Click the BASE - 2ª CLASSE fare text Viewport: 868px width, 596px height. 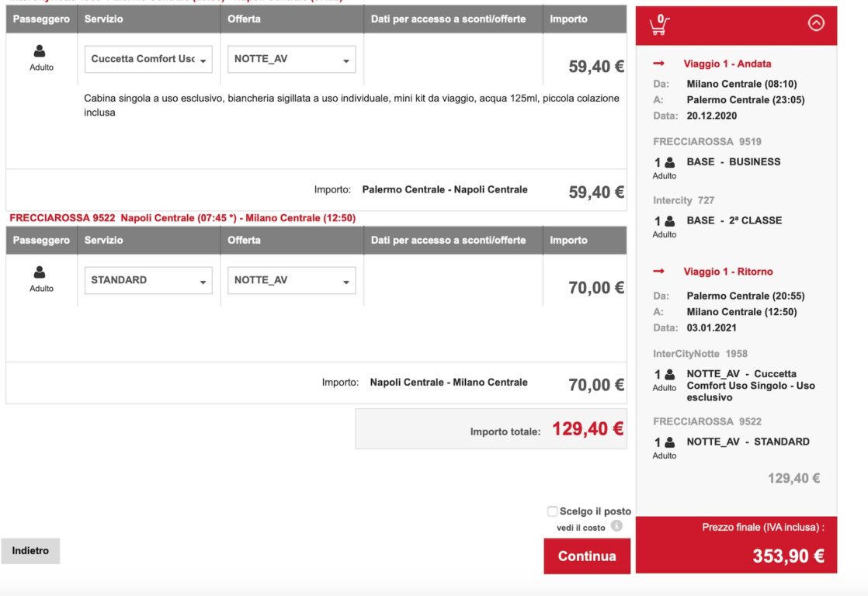734,221
